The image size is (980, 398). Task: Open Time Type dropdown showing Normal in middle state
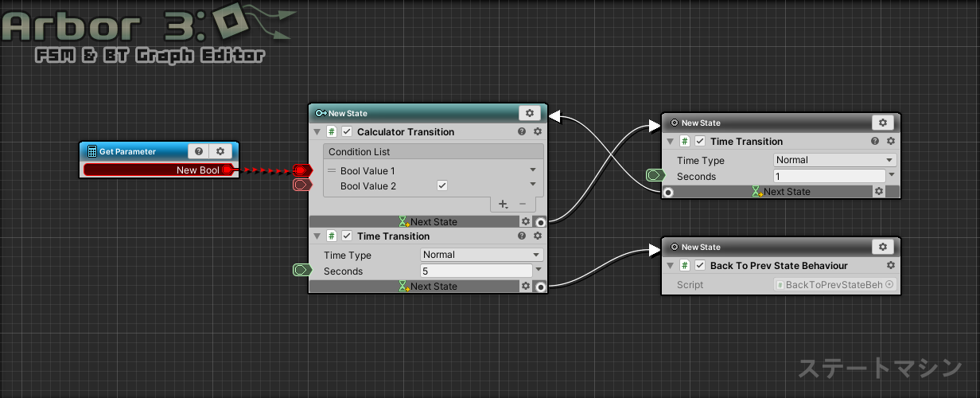481,255
